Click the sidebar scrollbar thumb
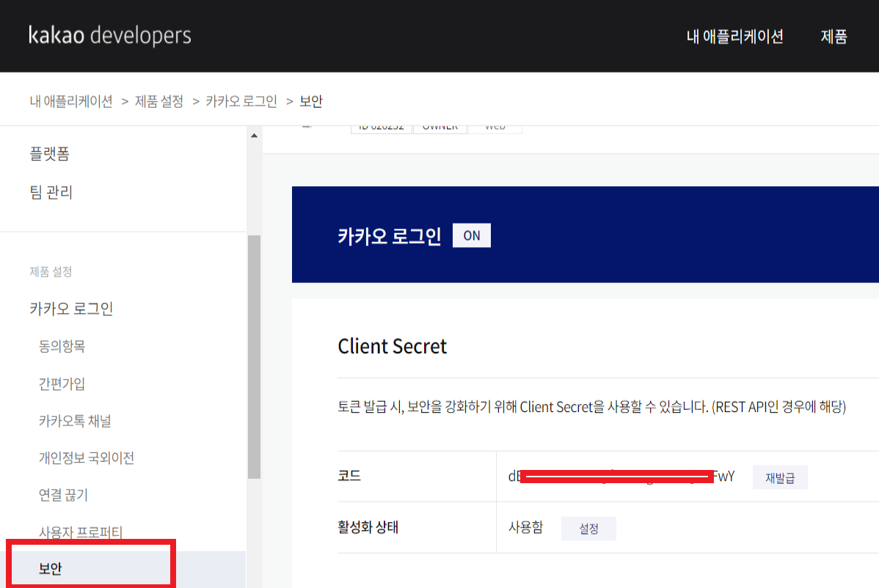Screen dimensions: 879x588 [254, 357]
